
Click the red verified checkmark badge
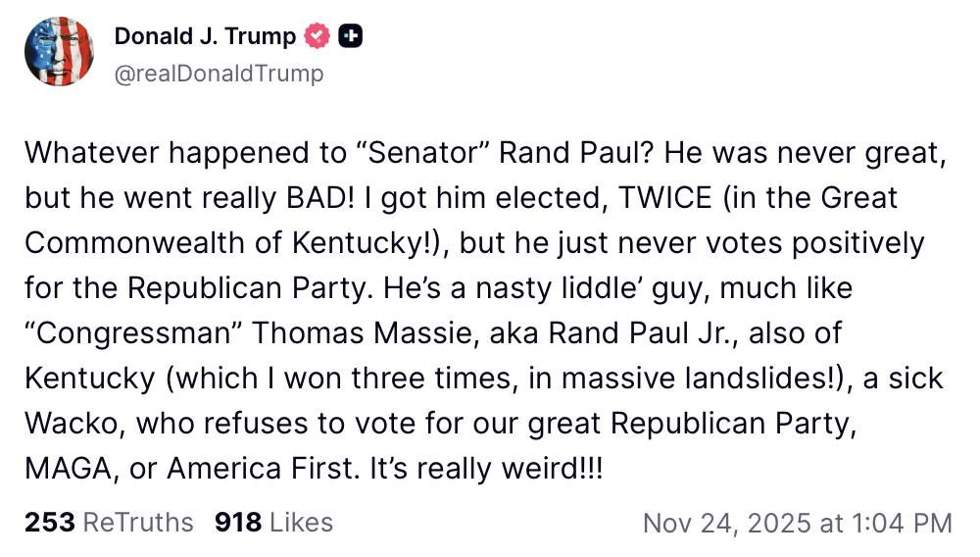[317, 37]
